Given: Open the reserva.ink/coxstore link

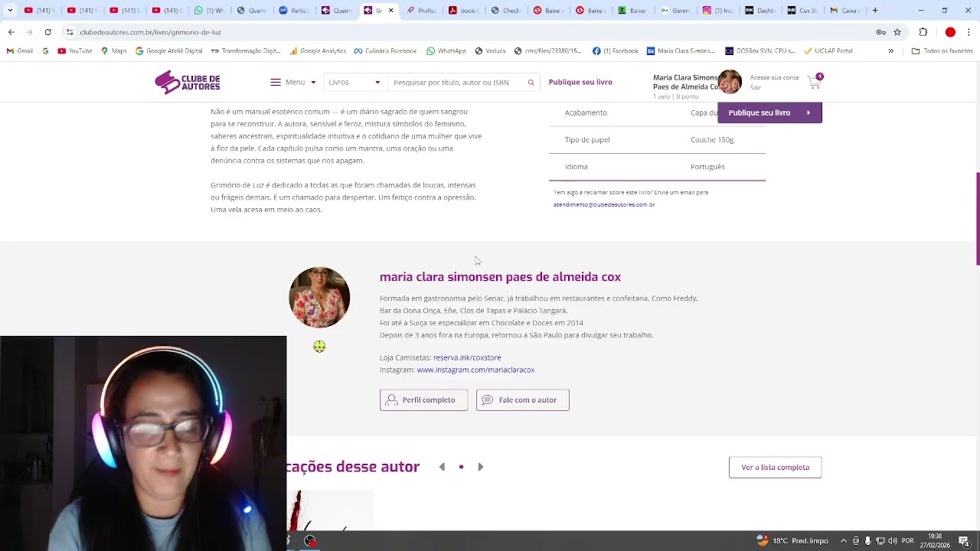Looking at the screenshot, I should point(467,357).
